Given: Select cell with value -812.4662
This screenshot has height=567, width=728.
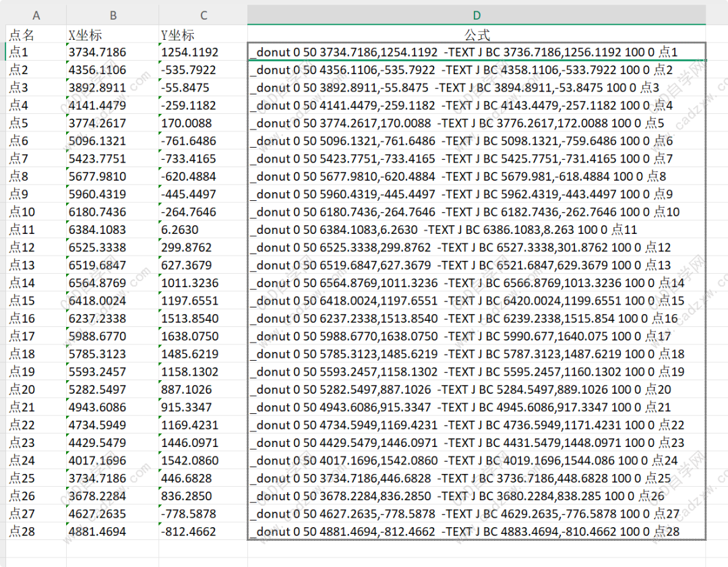Looking at the screenshot, I should tap(204, 531).
